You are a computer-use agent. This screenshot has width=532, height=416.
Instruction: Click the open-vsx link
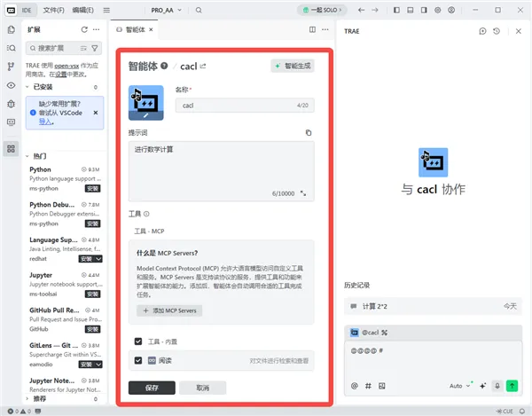click(x=66, y=66)
